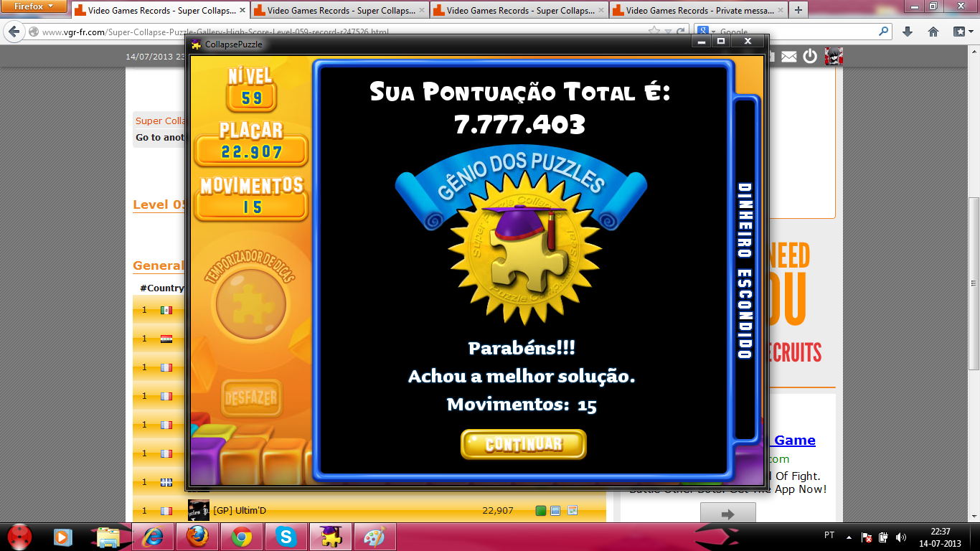The height and width of the screenshot is (551, 980).
Task: Open Skype from the taskbar
Action: (x=286, y=537)
